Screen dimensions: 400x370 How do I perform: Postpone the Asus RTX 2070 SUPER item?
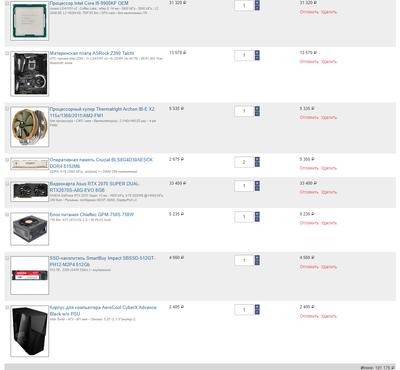tap(309, 192)
